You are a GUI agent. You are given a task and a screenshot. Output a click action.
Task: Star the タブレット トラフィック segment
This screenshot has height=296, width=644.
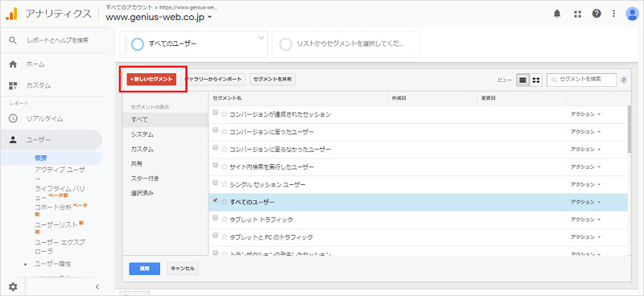tap(225, 220)
